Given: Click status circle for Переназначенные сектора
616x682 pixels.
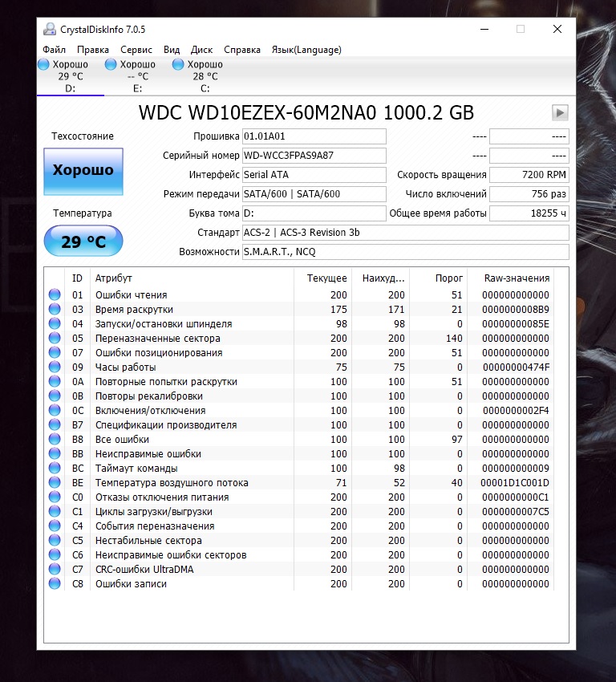Looking at the screenshot, I should pyautogui.click(x=55, y=338).
